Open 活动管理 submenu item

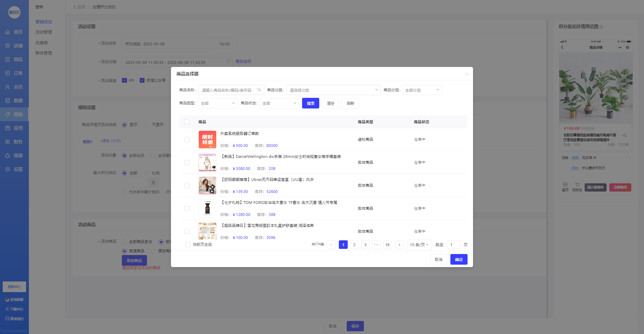[x=44, y=32]
